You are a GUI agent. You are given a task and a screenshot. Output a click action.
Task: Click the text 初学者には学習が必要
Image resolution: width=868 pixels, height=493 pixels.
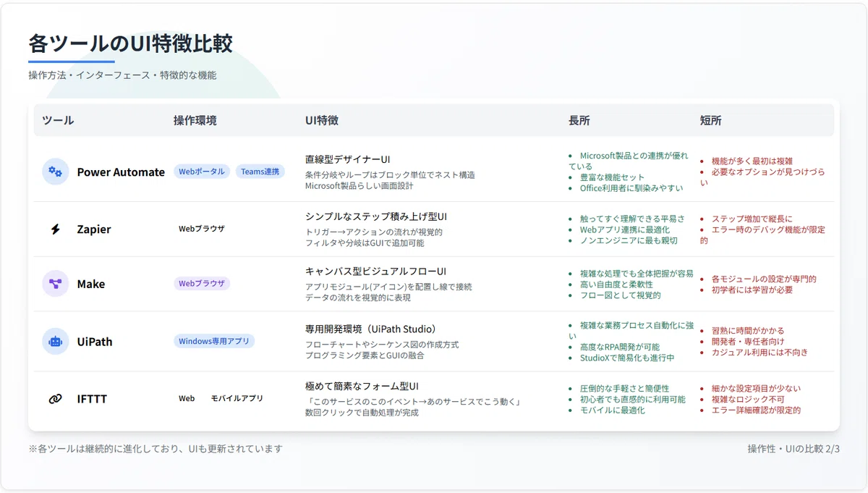(752, 290)
